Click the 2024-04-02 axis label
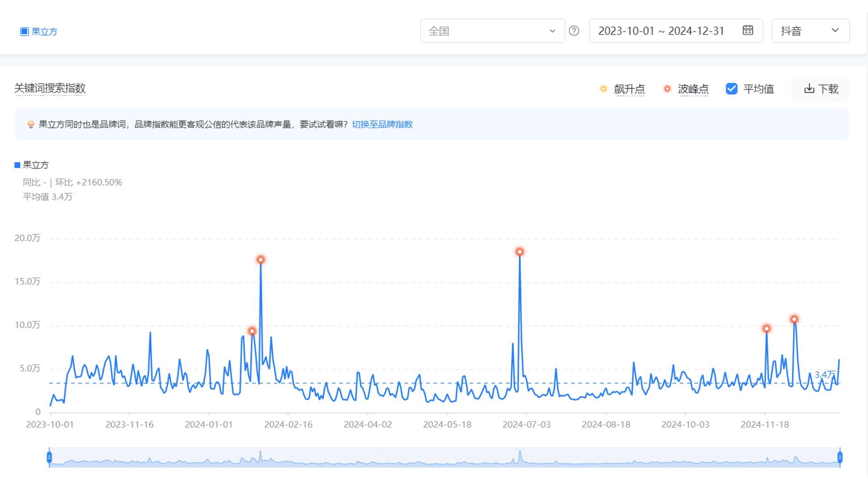The width and height of the screenshot is (868, 488). tap(368, 425)
